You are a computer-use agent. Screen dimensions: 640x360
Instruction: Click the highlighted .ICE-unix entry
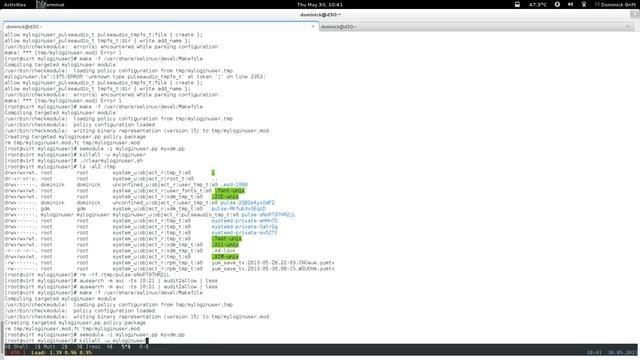(x=225, y=197)
